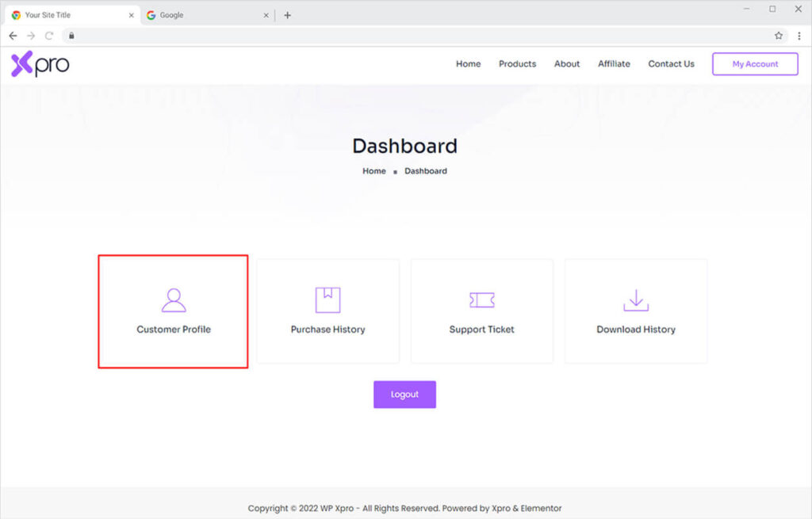Viewport: 812px width, 519px height.
Task: Click the Customer Profile person icon
Action: click(173, 300)
